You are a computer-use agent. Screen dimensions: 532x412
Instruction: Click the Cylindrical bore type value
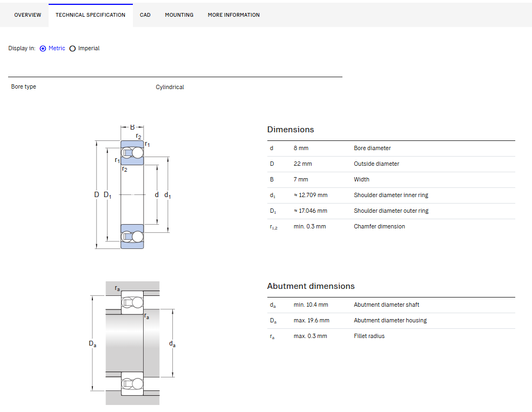[170, 87]
